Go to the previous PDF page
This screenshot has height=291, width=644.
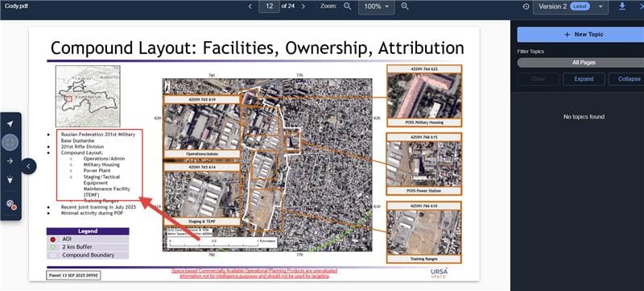coord(250,6)
